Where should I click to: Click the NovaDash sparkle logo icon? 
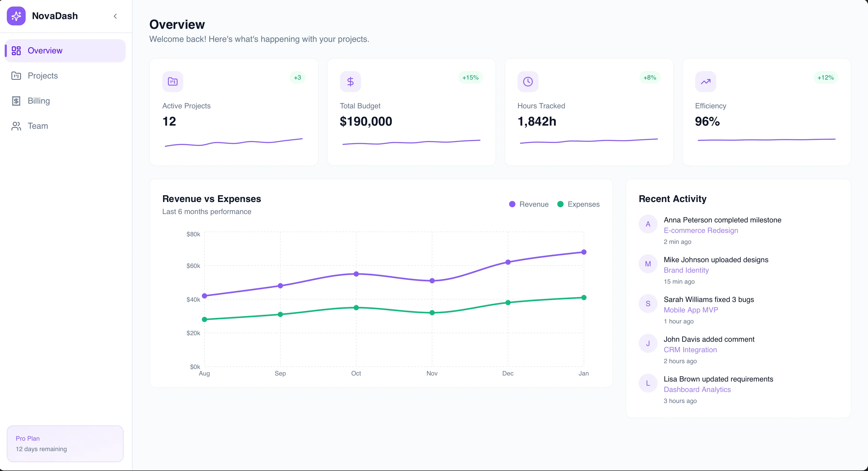tap(16, 16)
